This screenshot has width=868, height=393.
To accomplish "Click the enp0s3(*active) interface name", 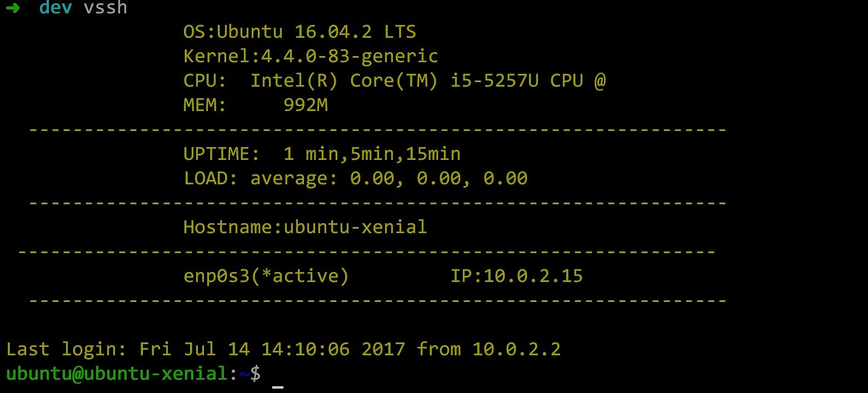I will [266, 276].
